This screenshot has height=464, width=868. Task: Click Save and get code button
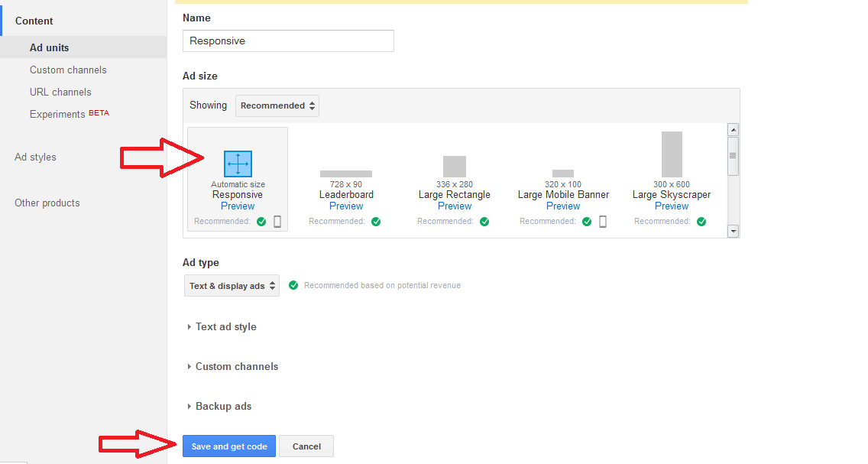[x=229, y=446]
